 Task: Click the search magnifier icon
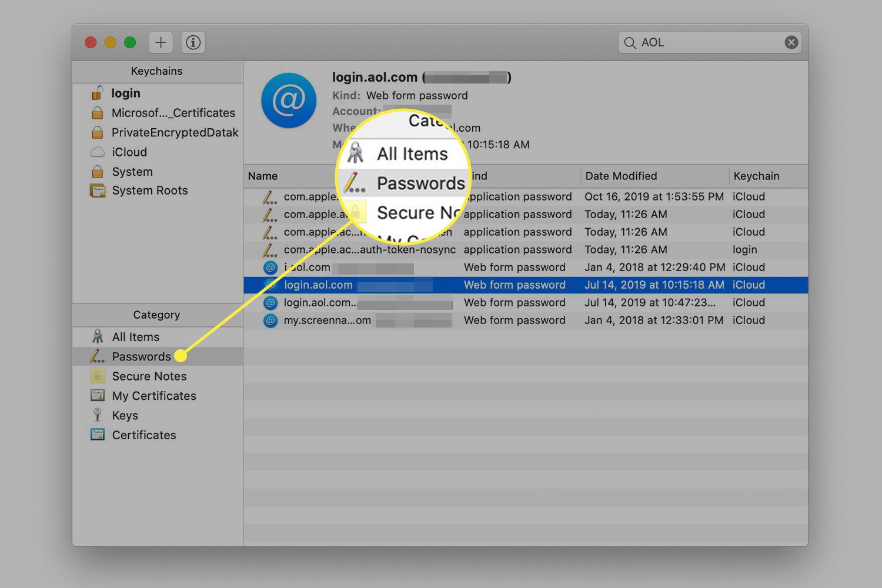[x=630, y=43]
